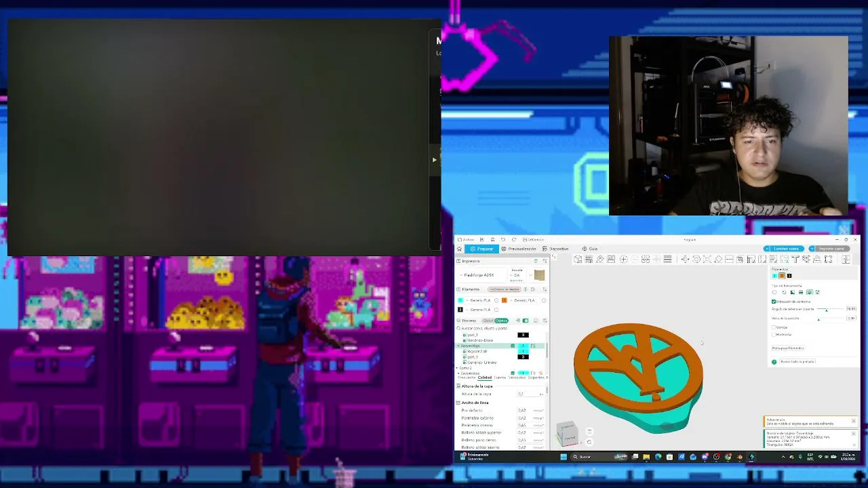
Task: Switch to the Dispositivo tab
Action: 555,249
